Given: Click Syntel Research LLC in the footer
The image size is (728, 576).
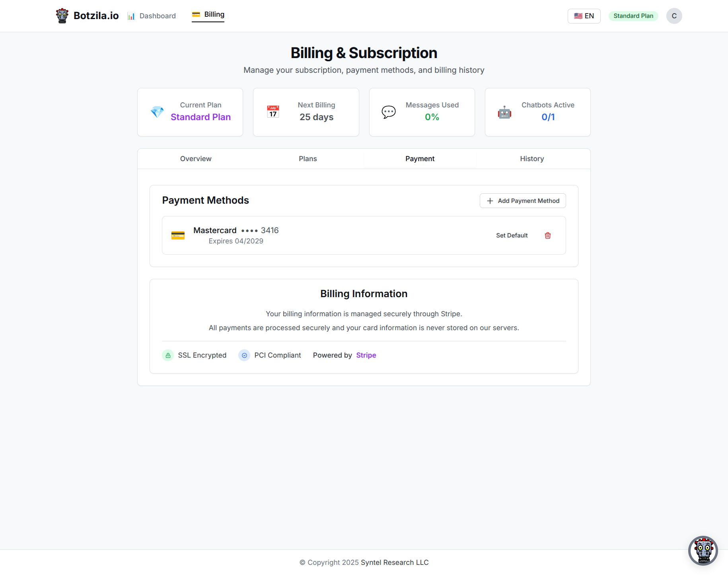Looking at the screenshot, I should [395, 562].
